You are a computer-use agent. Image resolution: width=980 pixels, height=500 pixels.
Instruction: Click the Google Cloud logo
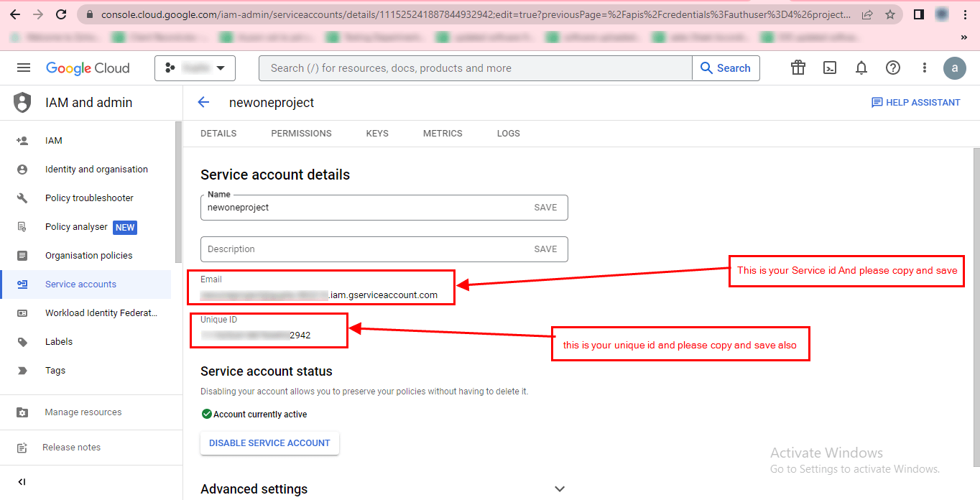[88, 68]
